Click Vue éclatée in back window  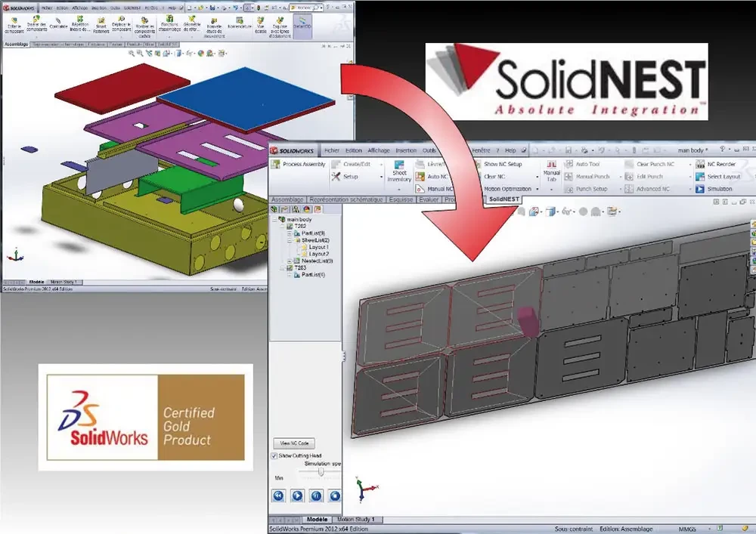pos(260,25)
